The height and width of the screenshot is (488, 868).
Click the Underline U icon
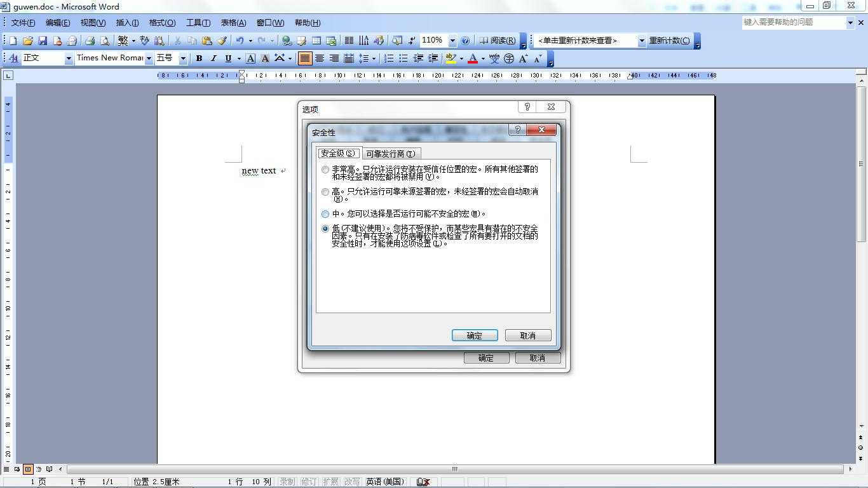(x=228, y=58)
